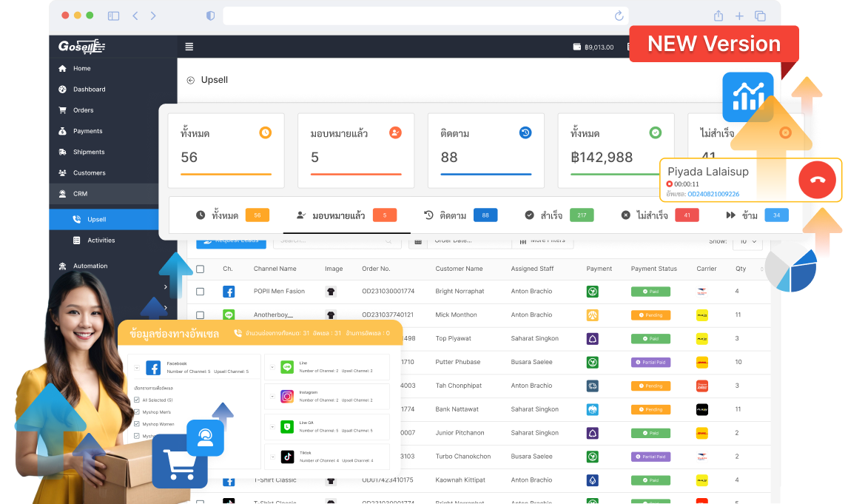
Task: Expand the Line OA channel card
Action: tap(272, 427)
